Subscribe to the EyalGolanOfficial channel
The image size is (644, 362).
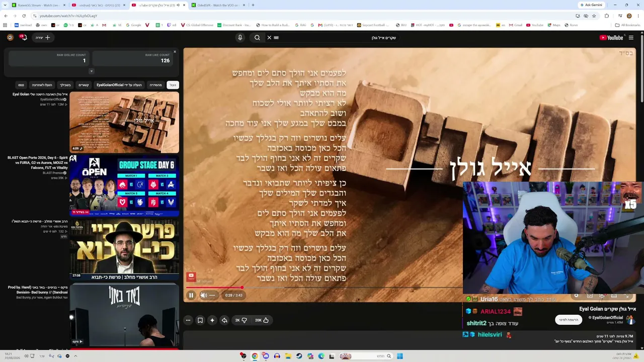point(568,320)
